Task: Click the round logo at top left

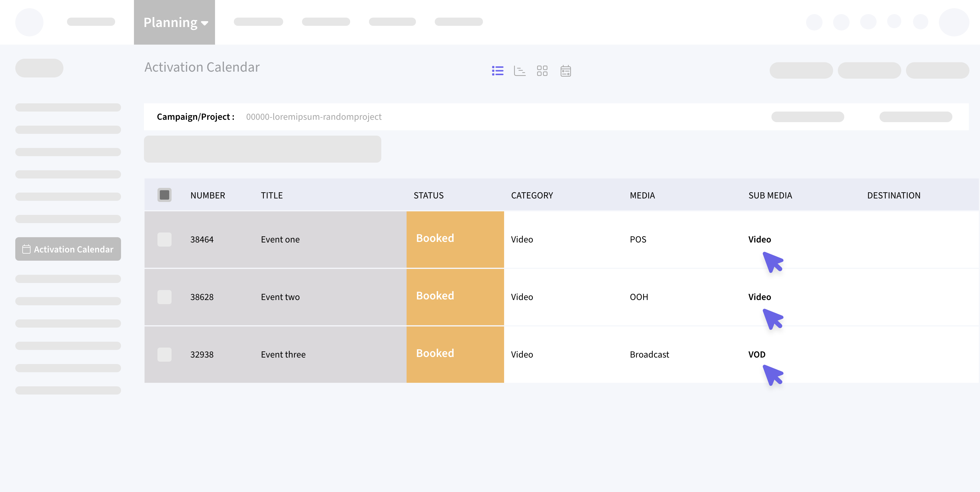Action: click(x=29, y=22)
